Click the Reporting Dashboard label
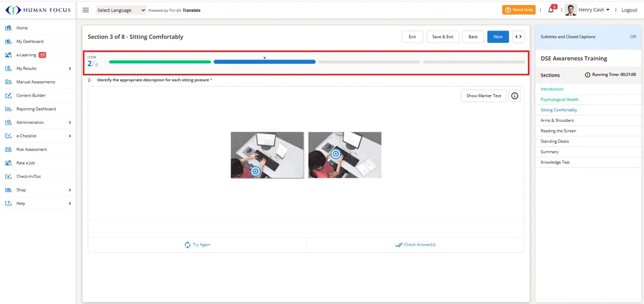 tap(36, 109)
